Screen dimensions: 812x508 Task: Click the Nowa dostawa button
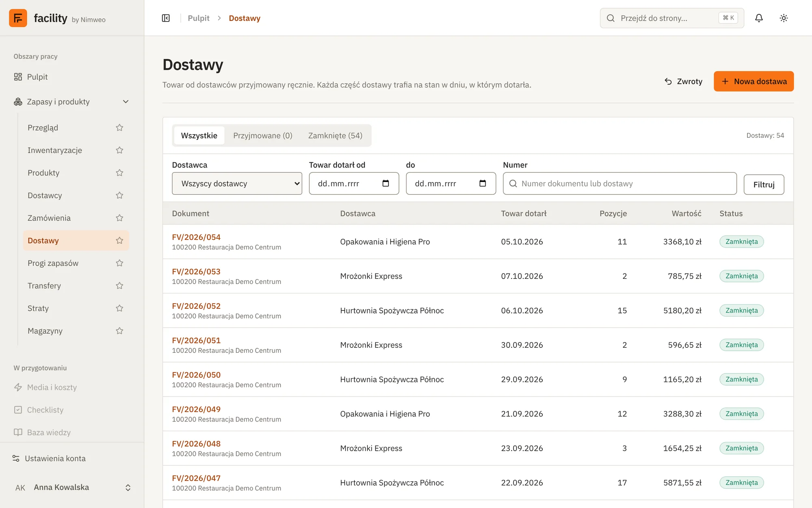pyautogui.click(x=754, y=81)
